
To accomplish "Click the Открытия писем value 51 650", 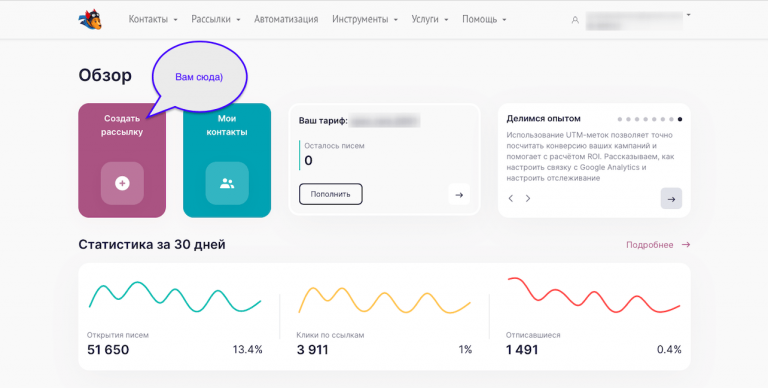I will [x=108, y=350].
